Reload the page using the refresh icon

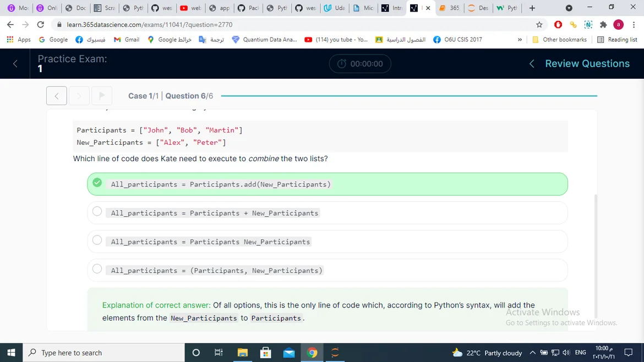tap(40, 25)
